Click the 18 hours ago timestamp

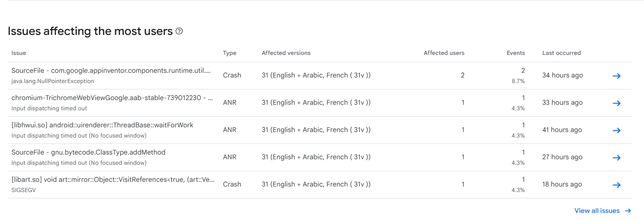562,184
